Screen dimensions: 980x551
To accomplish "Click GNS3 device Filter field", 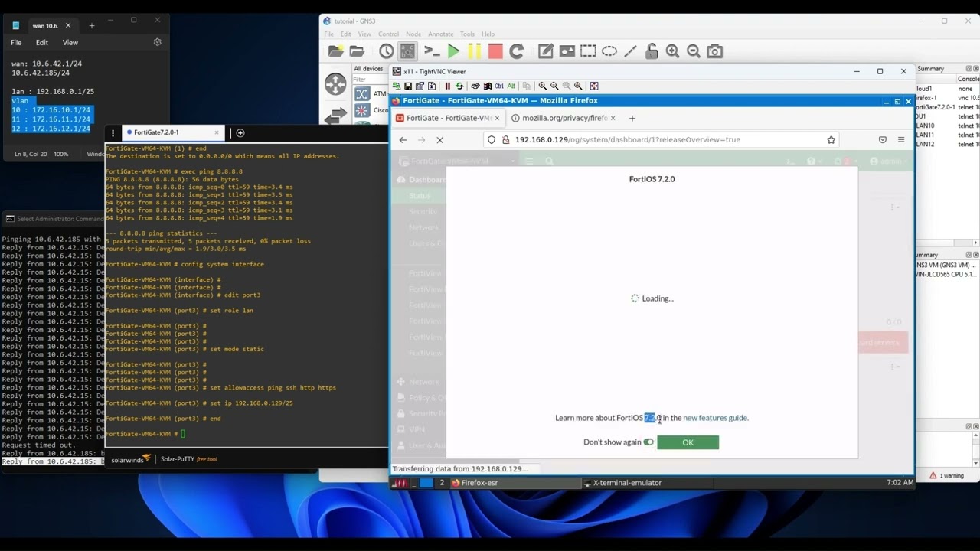I will tap(371, 80).
